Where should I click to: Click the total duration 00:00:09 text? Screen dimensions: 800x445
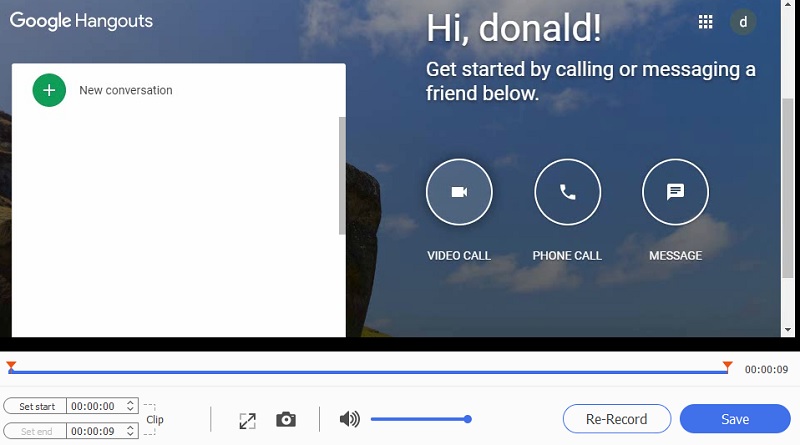(766, 369)
